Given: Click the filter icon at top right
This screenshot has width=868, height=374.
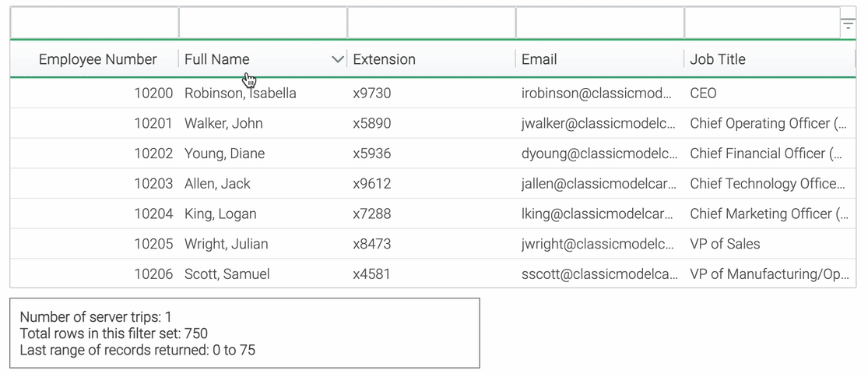Looking at the screenshot, I should click(848, 23).
